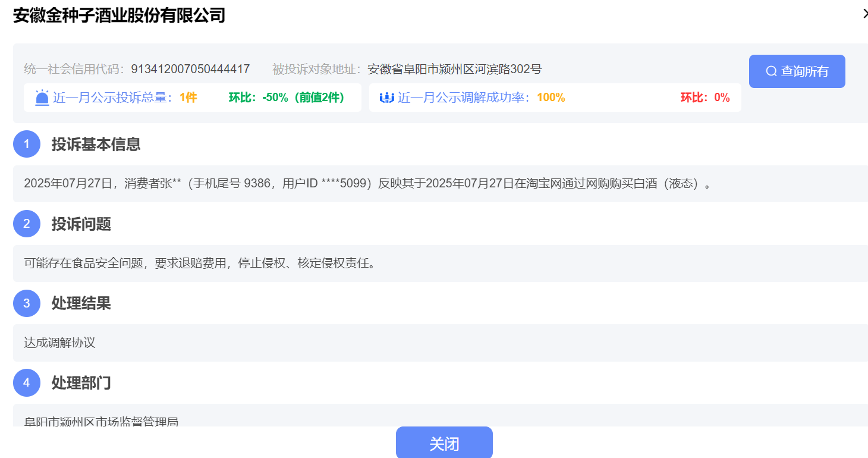Click the alarm bell icon beside 近一月公示投诉总量
Viewport: 868px width, 458px height.
click(x=42, y=98)
